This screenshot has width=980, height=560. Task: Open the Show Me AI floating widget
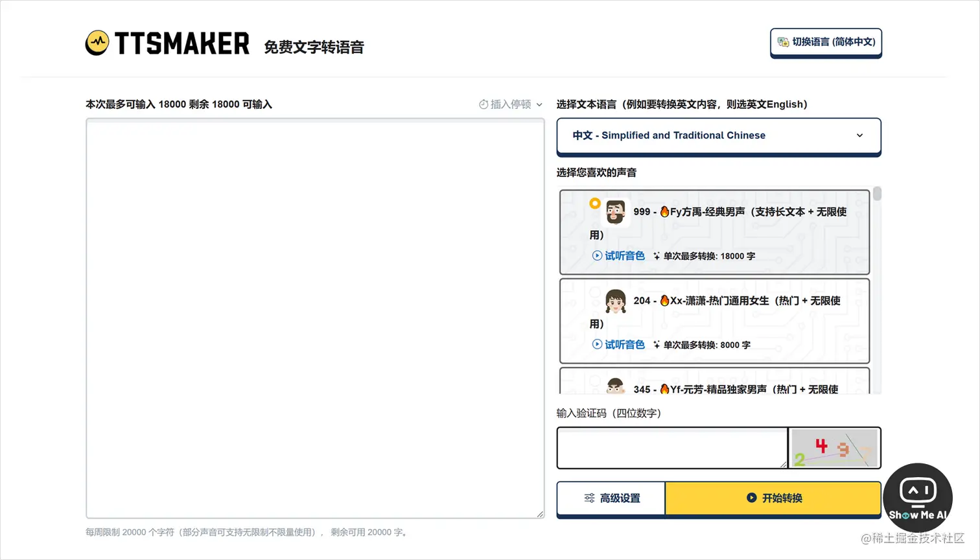918,497
